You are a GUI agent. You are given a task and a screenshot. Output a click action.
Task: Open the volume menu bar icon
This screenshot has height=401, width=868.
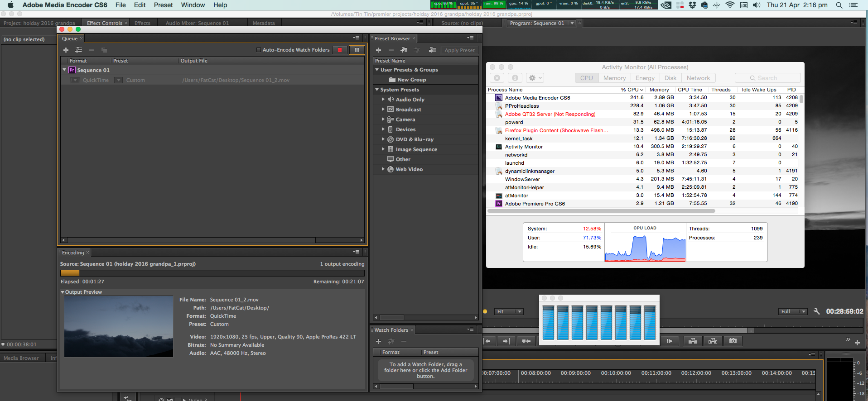click(x=757, y=5)
